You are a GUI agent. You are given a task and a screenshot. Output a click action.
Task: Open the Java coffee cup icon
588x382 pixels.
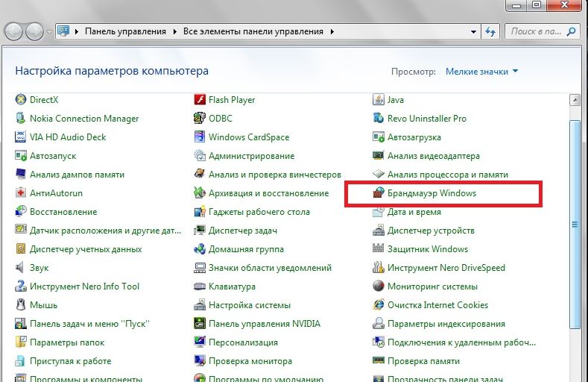[x=379, y=99]
